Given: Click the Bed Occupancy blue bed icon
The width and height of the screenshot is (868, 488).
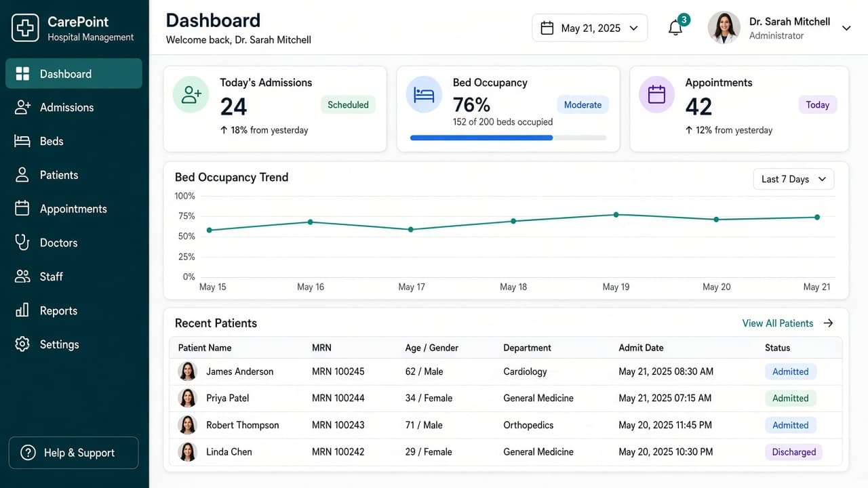Looking at the screenshot, I should click(x=424, y=94).
